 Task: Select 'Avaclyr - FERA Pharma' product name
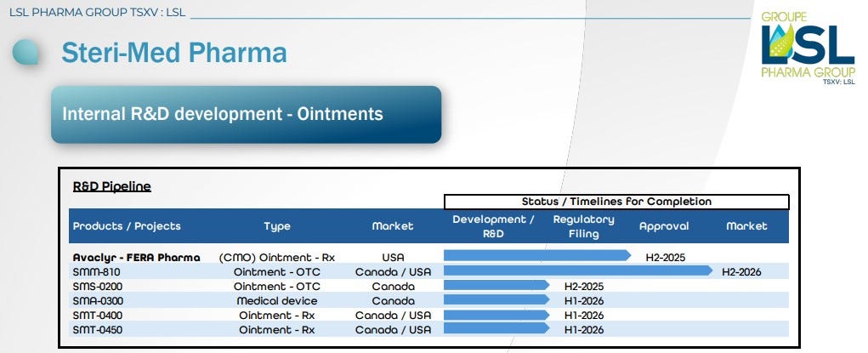(x=137, y=258)
